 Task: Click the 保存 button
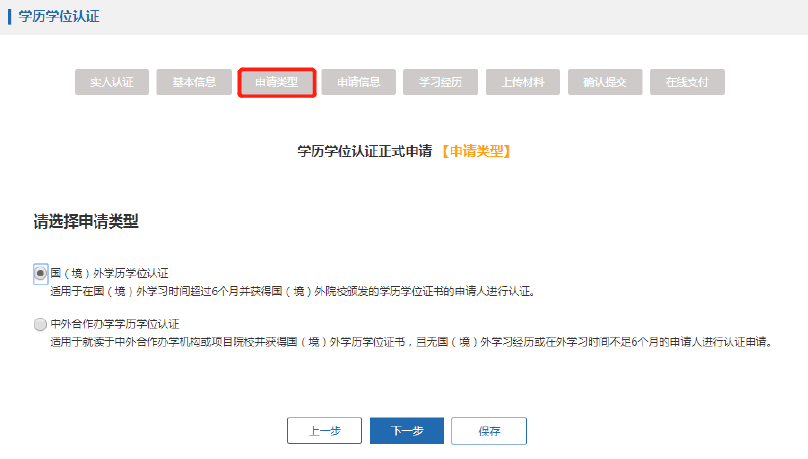coord(488,431)
